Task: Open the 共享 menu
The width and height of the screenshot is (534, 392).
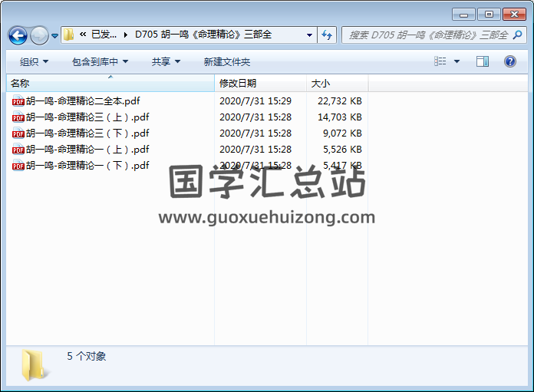Action: (x=166, y=61)
